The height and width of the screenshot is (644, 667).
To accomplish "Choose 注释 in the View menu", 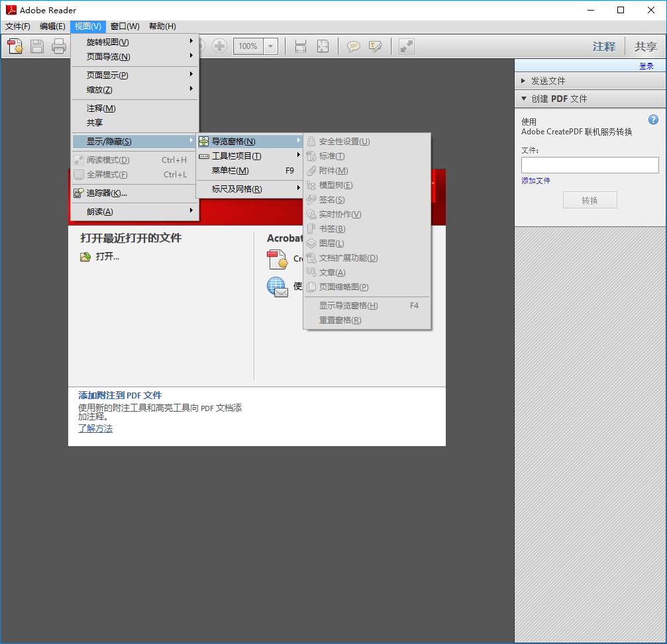I will [x=134, y=108].
